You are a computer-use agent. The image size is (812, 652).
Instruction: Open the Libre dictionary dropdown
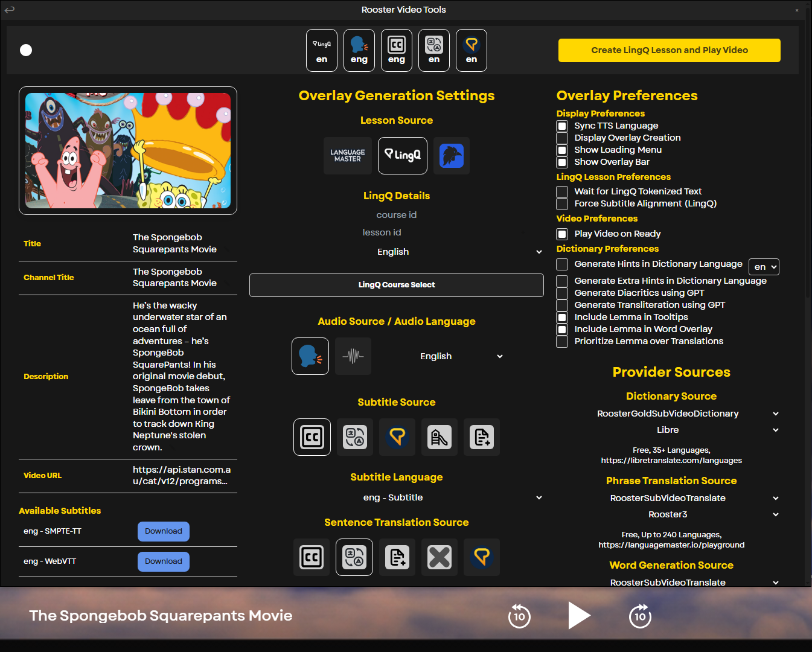coord(671,430)
